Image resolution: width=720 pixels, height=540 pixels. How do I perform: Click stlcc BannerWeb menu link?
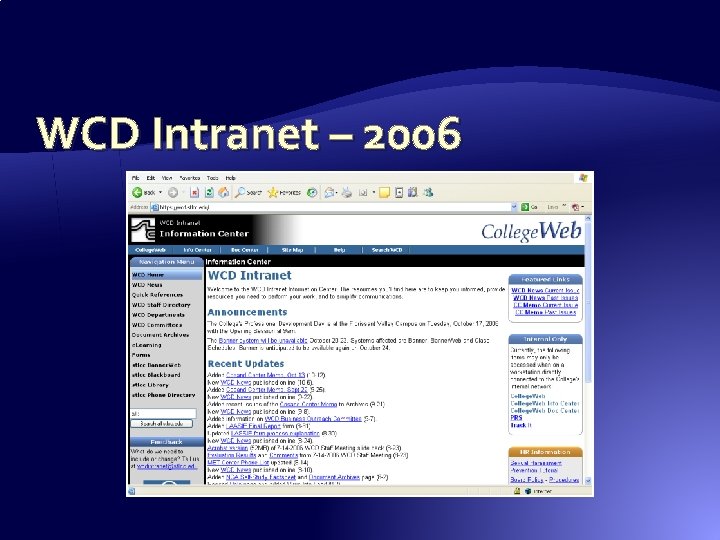coord(156,365)
